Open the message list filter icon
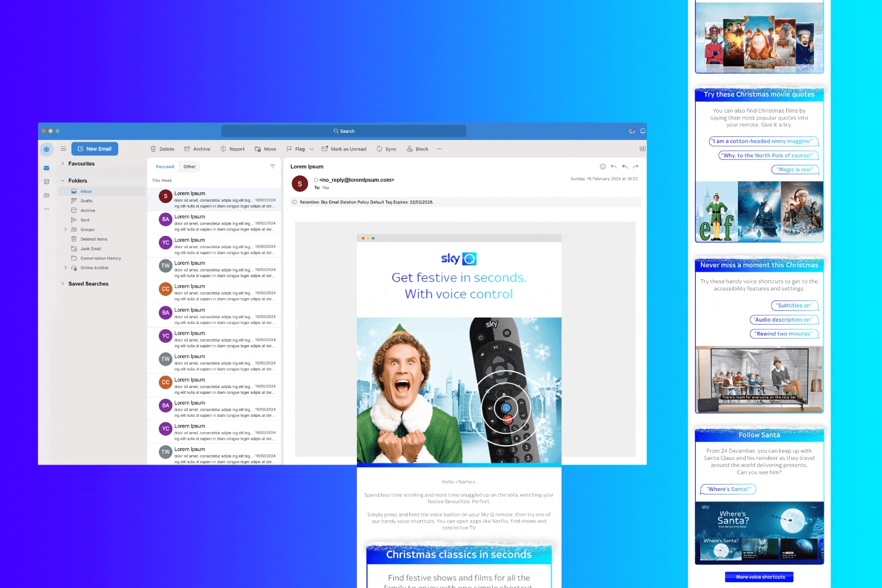The width and height of the screenshot is (882, 588). pos(272,166)
